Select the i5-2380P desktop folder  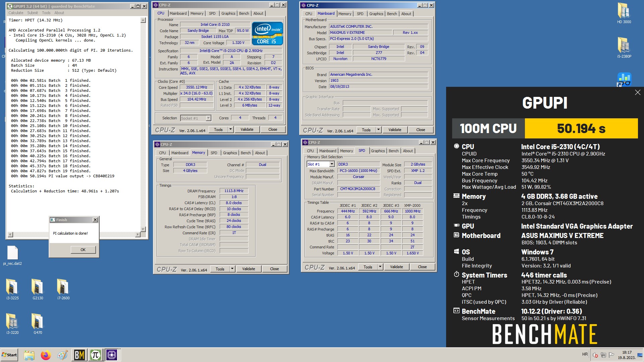[x=624, y=47]
